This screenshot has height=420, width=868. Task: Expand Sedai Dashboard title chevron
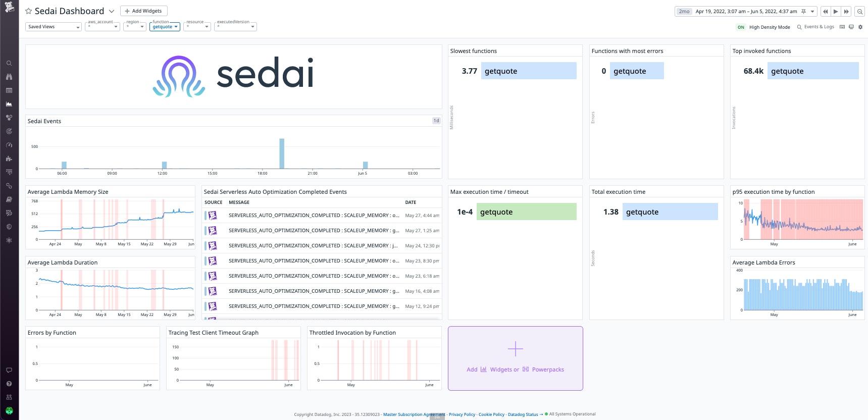point(112,11)
